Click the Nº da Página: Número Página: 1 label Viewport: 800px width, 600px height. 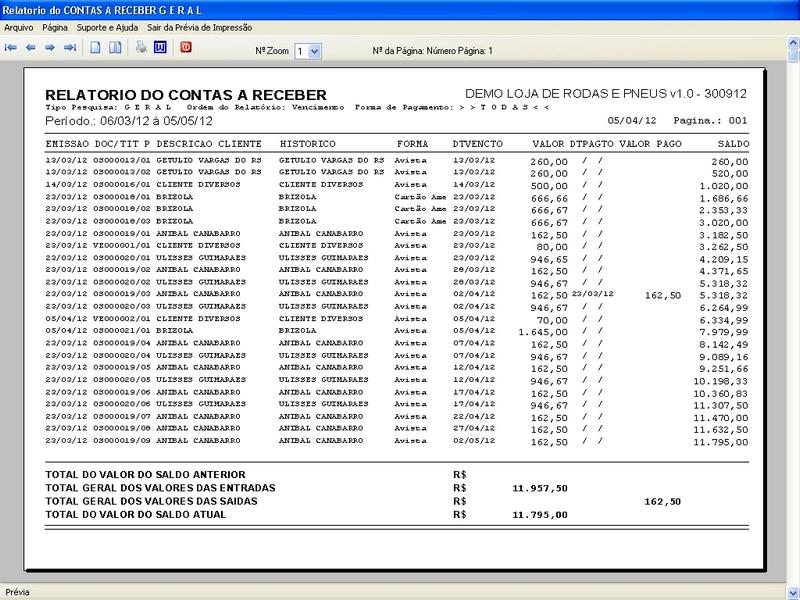coord(433,51)
